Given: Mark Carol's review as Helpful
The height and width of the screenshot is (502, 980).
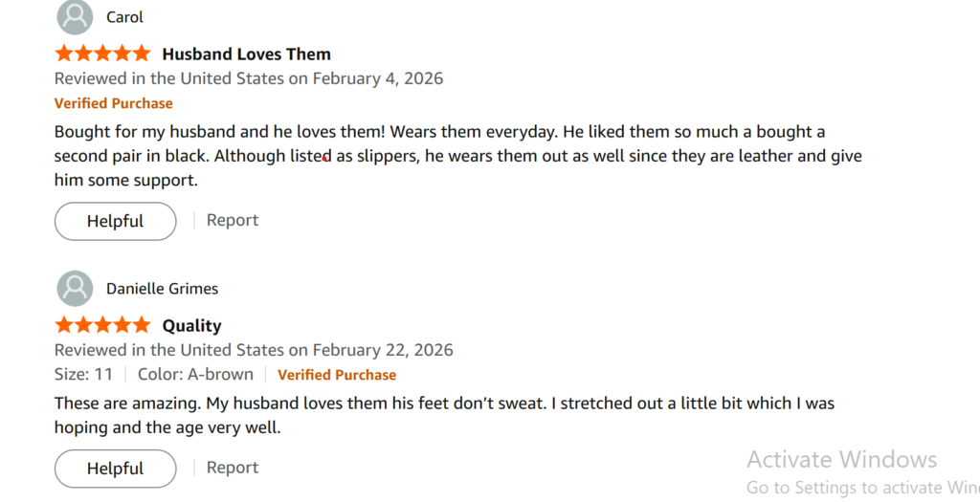Looking at the screenshot, I should [115, 221].
